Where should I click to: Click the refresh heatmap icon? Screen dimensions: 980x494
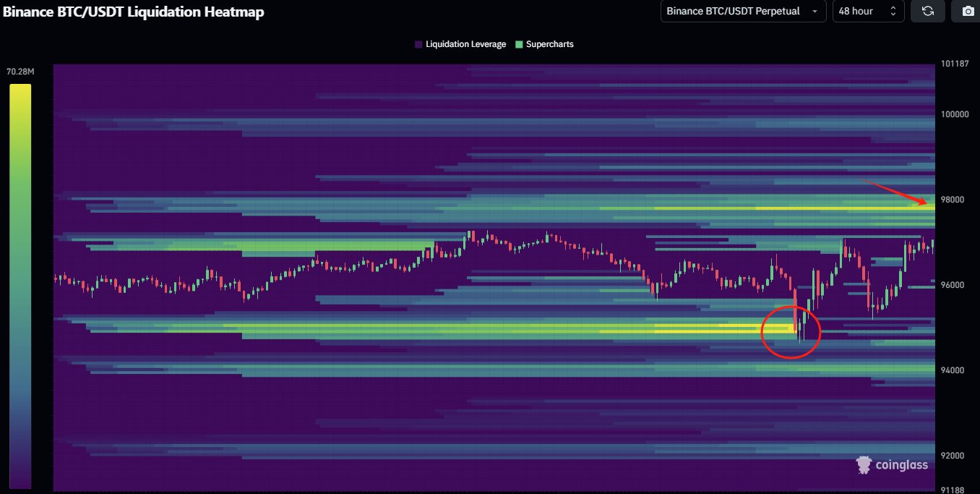coord(928,12)
